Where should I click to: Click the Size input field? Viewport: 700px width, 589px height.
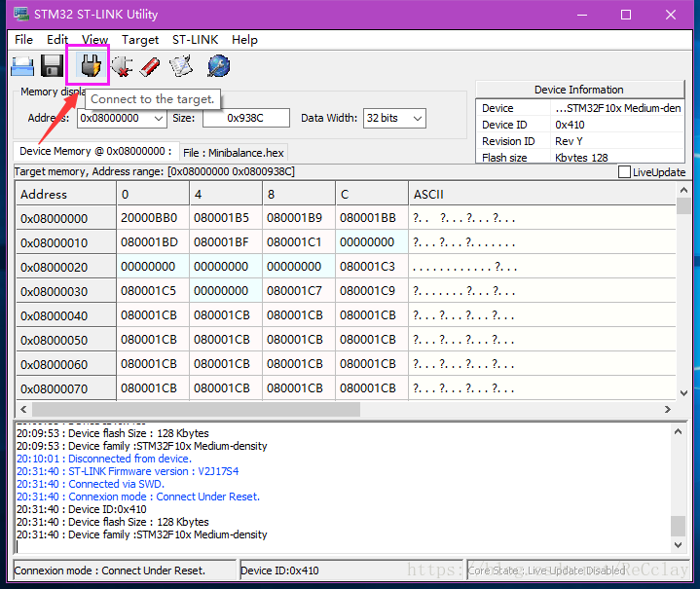(x=245, y=118)
